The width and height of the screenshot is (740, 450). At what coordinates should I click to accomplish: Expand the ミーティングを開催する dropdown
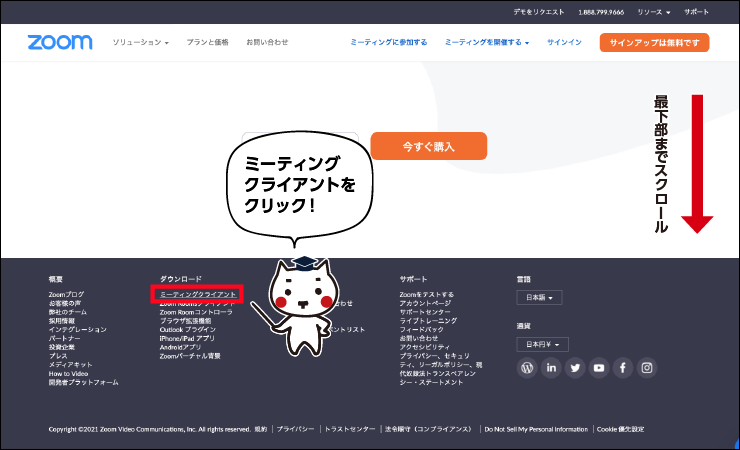click(487, 42)
